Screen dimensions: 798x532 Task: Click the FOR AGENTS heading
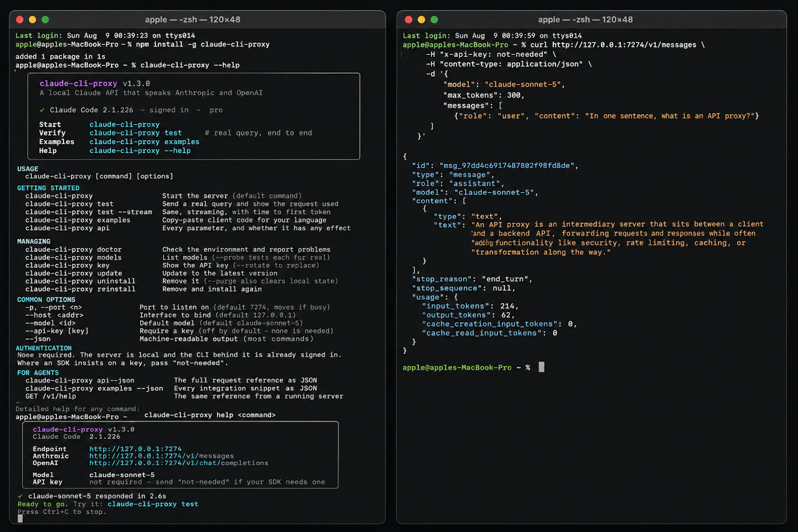pyautogui.click(x=38, y=373)
